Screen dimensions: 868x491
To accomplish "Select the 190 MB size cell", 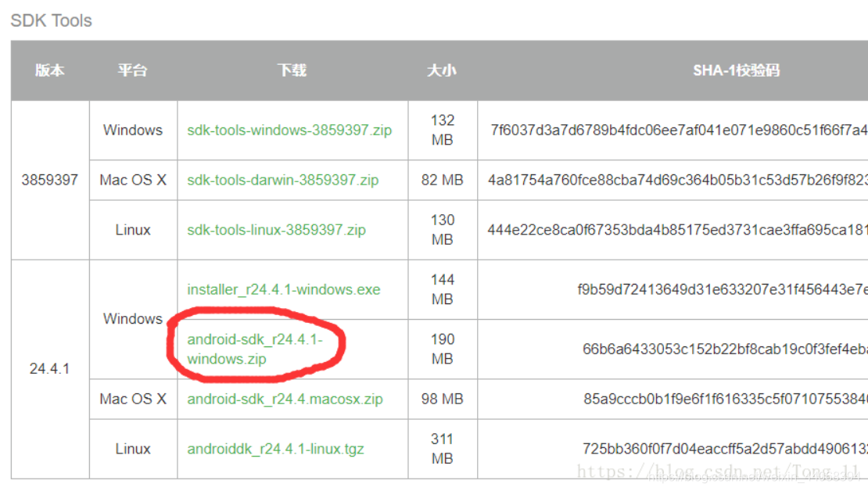I will click(443, 349).
